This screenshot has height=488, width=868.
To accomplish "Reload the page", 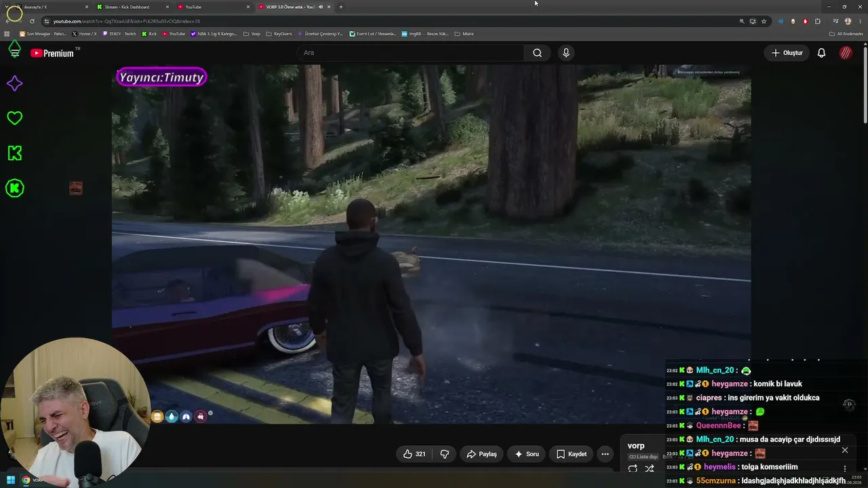I will (x=31, y=21).
